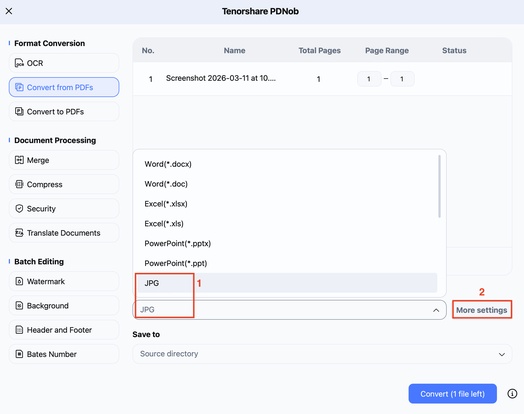Select the Screenshot 2026-03-11 file name
This screenshot has width=524, height=414.
point(221,78)
